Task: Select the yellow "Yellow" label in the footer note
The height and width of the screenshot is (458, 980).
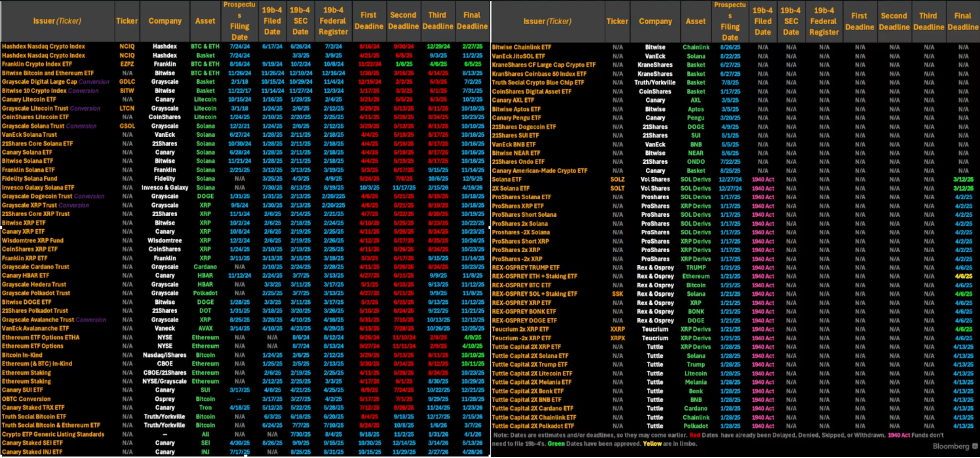Action: [652, 444]
